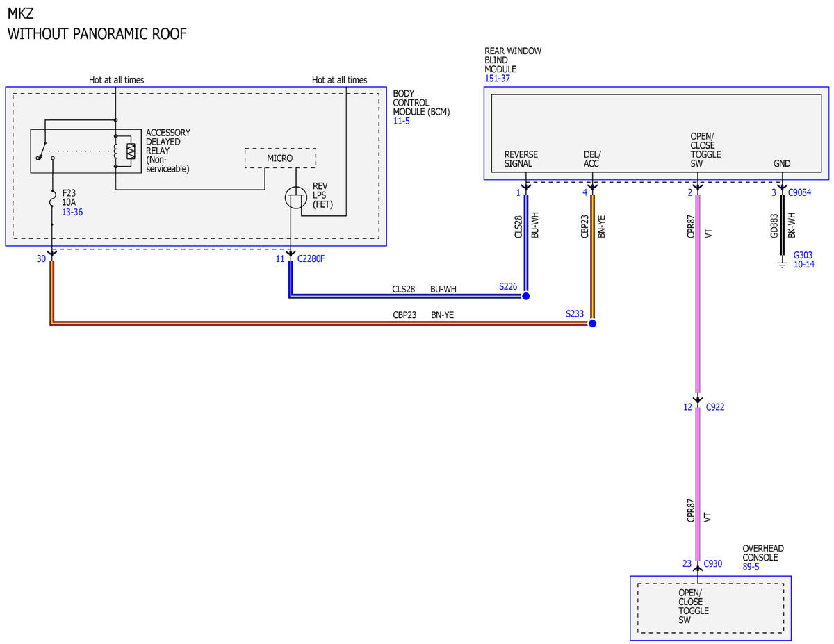The width and height of the screenshot is (834, 644).
Task: Click the G303 ground symbol
Action: point(781,264)
